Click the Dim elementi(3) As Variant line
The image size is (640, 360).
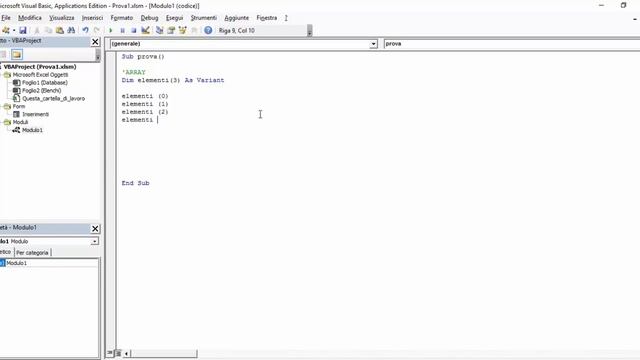pyautogui.click(x=173, y=80)
